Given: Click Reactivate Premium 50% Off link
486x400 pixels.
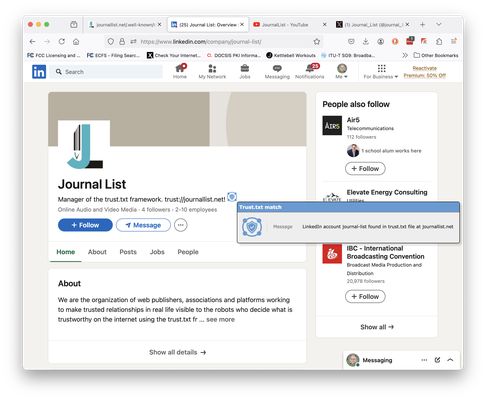Looking at the screenshot, I should 425,72.
